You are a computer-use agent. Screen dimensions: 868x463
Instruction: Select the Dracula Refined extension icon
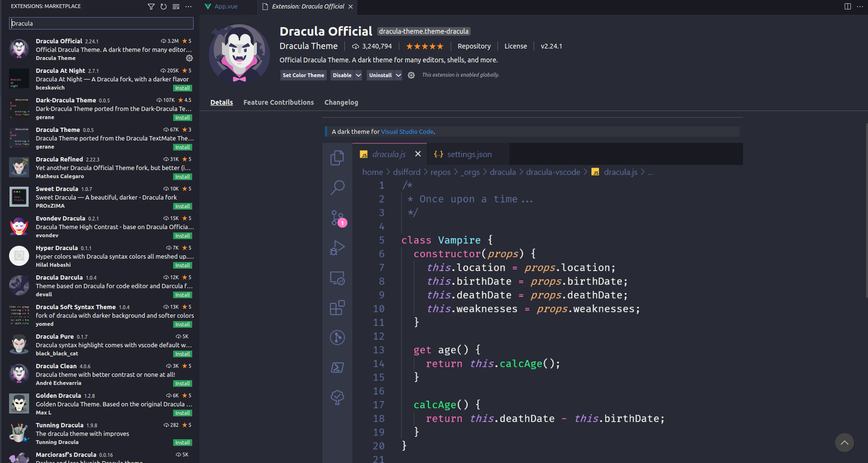tap(19, 167)
